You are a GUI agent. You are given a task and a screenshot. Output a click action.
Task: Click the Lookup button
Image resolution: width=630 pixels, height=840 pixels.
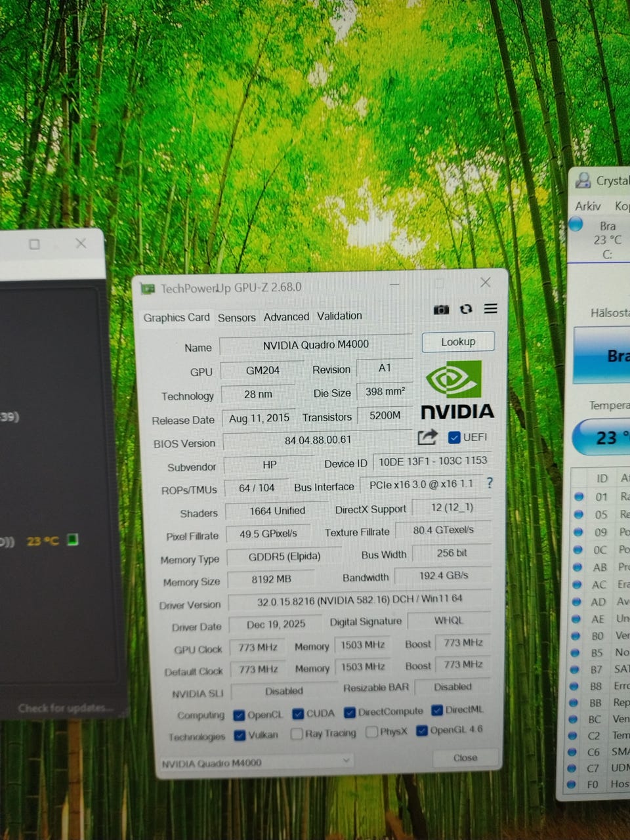coord(458,342)
